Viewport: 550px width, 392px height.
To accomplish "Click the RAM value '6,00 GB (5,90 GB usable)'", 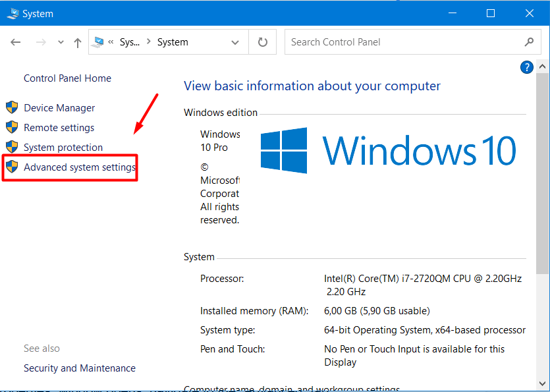I will [377, 310].
